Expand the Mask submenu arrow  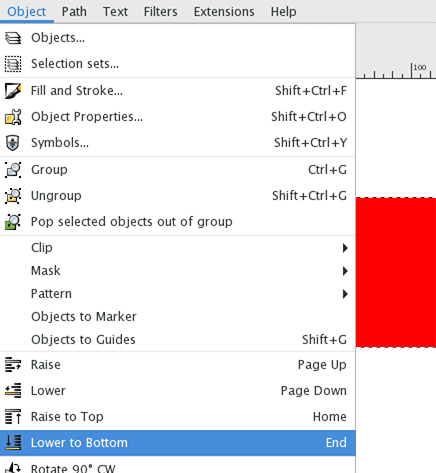click(345, 271)
